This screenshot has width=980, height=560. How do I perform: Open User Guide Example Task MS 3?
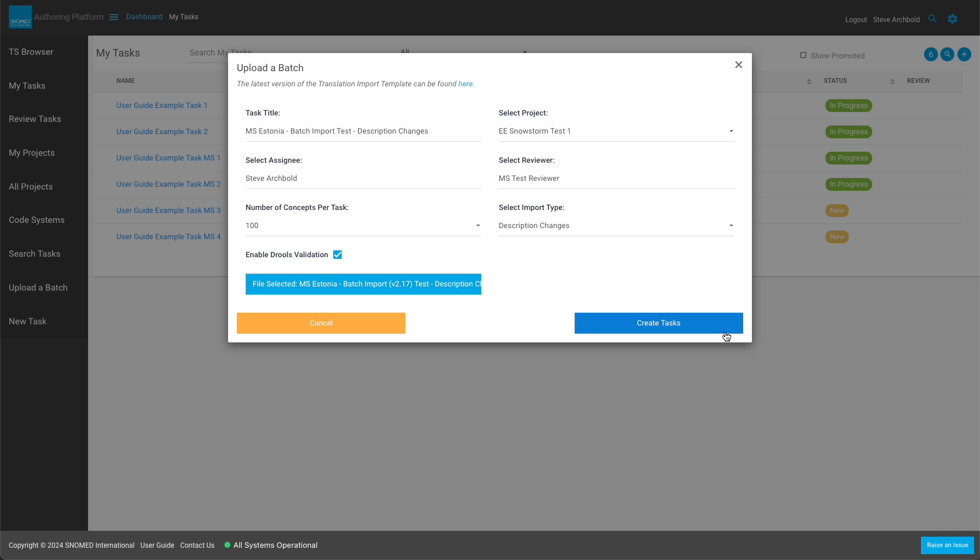[168, 211]
